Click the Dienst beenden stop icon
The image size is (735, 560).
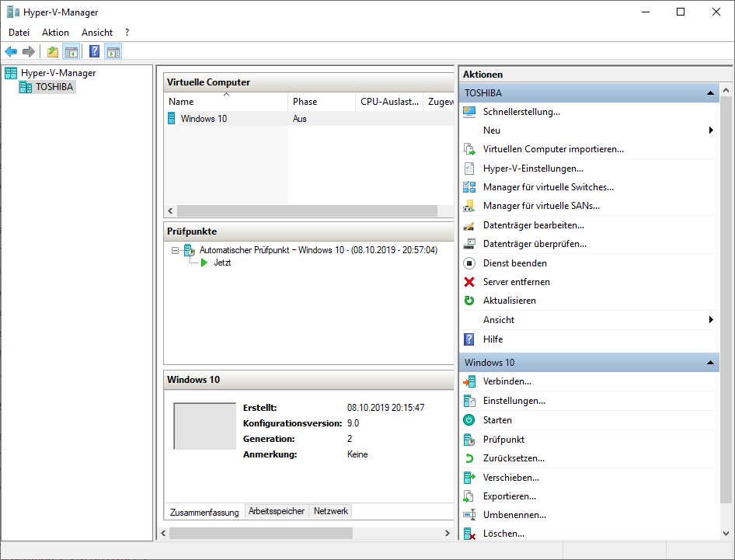(469, 263)
